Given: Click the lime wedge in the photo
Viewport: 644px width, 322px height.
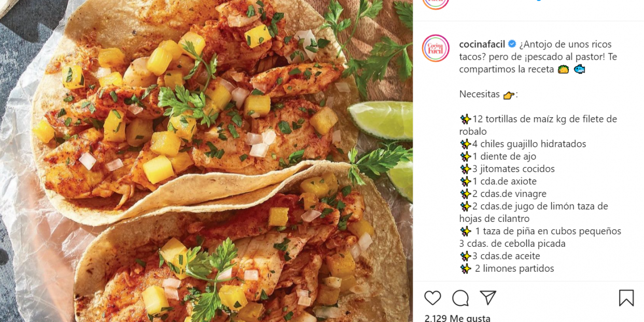Looking at the screenshot, I should pos(380,118).
